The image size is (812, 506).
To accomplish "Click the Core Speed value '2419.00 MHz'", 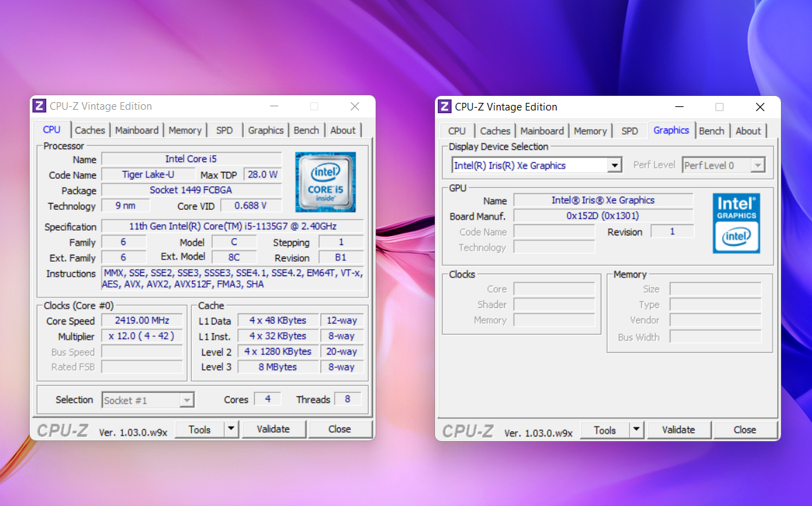I will pos(142,320).
